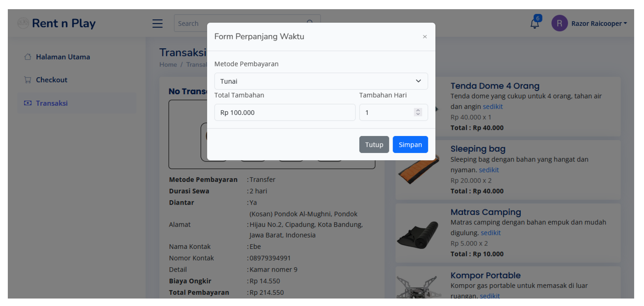644x306 pixels.
Task: Click the card icon beside Transaksi
Action: pyautogui.click(x=29, y=103)
